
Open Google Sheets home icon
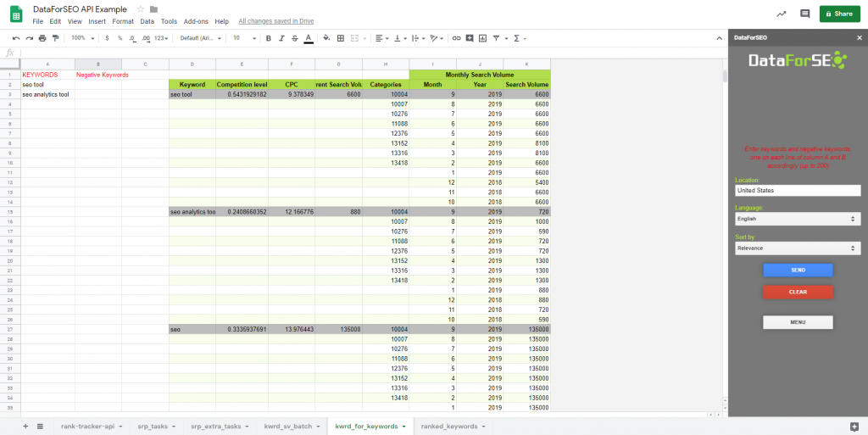16,14
